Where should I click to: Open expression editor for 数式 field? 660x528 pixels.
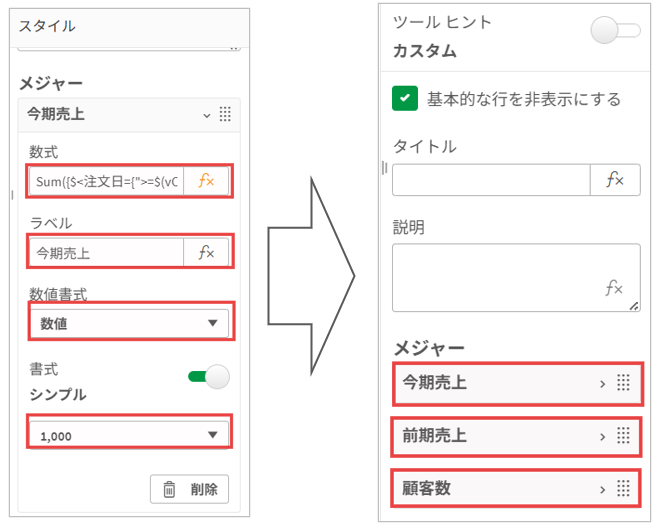click(x=207, y=181)
